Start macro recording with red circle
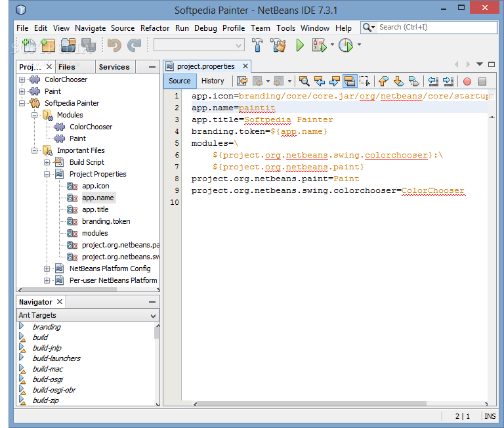The width and height of the screenshot is (504, 428). pyautogui.click(x=467, y=81)
